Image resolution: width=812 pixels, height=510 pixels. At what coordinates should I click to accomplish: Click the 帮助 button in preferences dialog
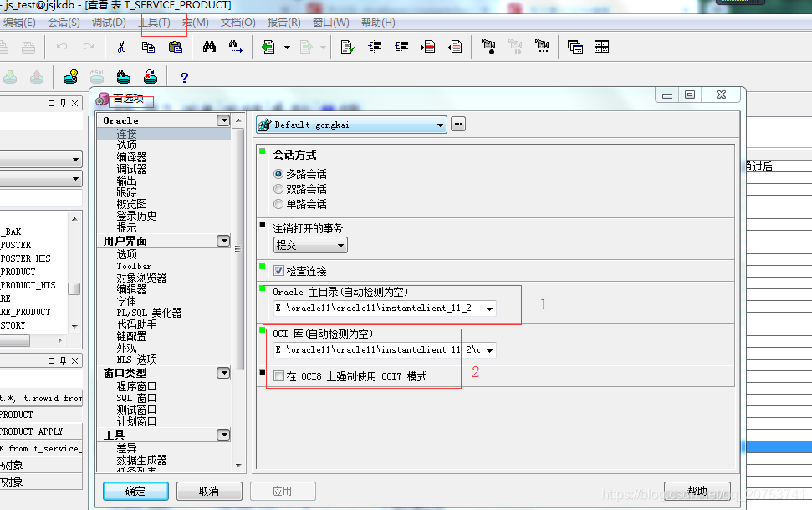click(x=697, y=491)
